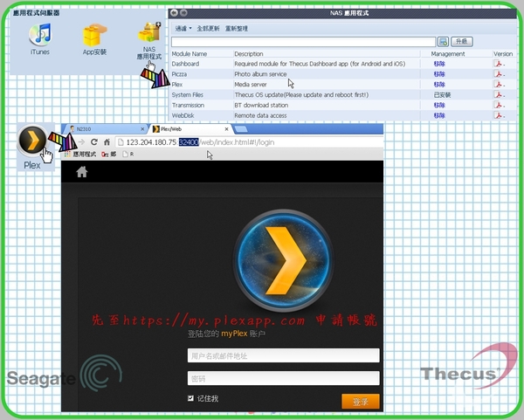524x420 pixels.
Task: Remove the Plex module
Action: tap(439, 85)
